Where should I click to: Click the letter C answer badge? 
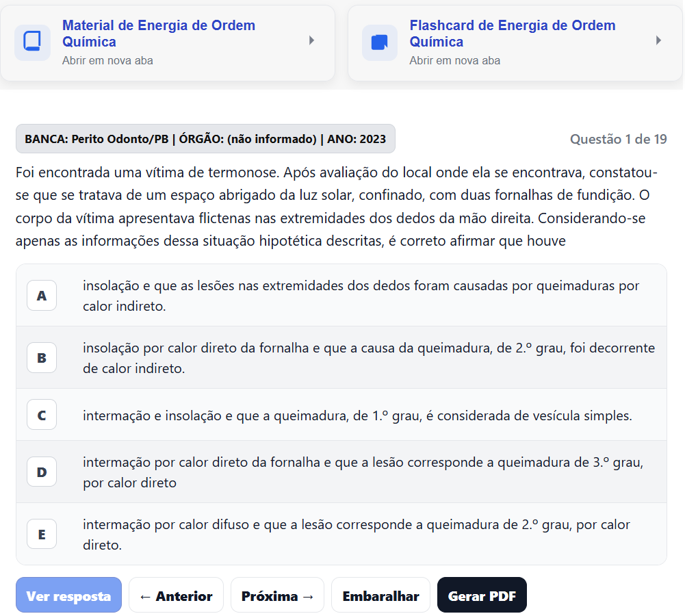(x=42, y=415)
